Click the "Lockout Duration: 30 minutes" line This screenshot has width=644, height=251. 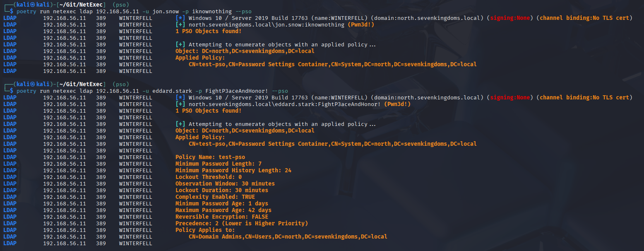point(221,190)
